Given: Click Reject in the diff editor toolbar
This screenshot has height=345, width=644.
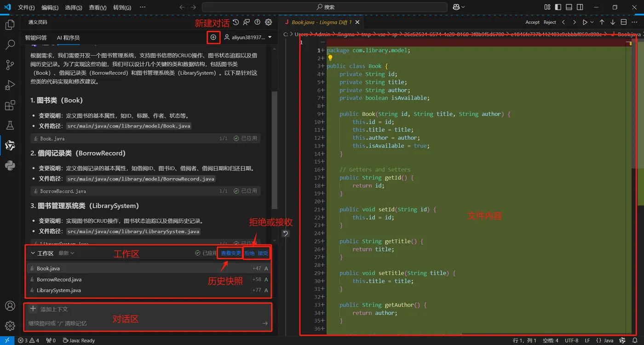Looking at the screenshot, I should click(x=550, y=22).
